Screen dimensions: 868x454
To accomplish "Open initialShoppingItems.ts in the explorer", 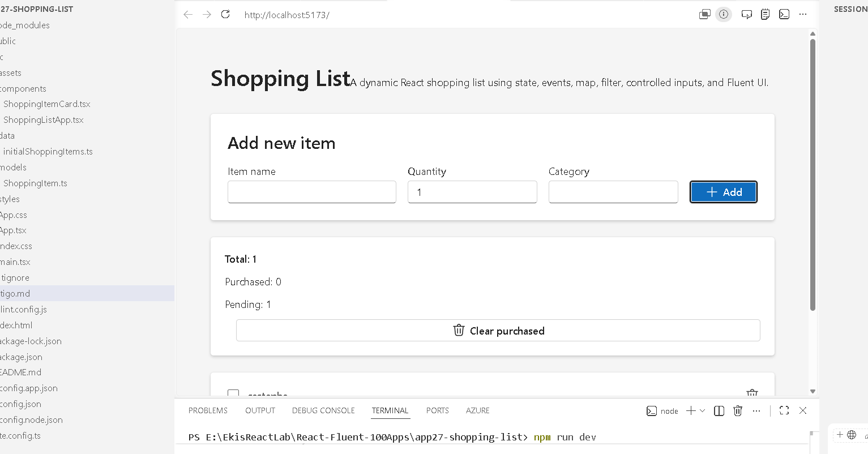I will coord(48,152).
